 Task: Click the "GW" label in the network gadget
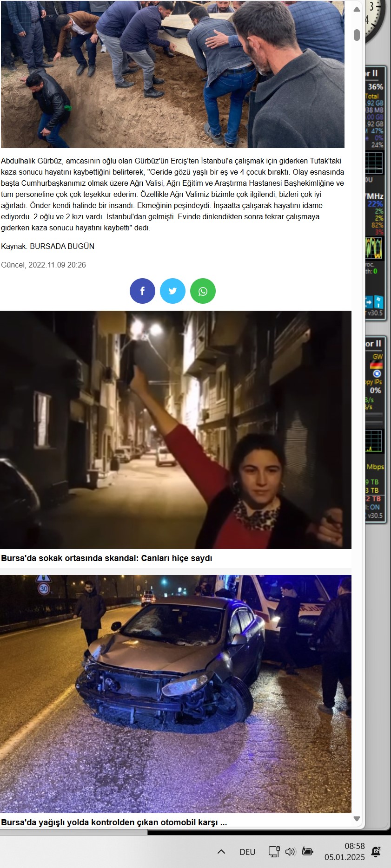coord(378,357)
